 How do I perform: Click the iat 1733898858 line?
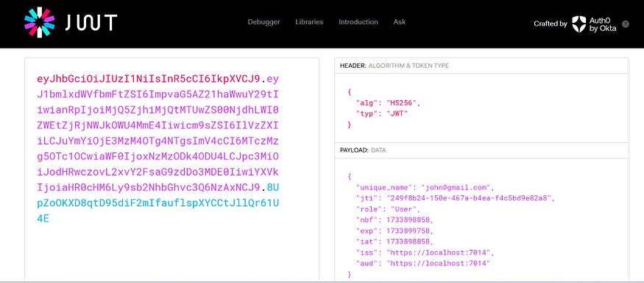point(394,242)
